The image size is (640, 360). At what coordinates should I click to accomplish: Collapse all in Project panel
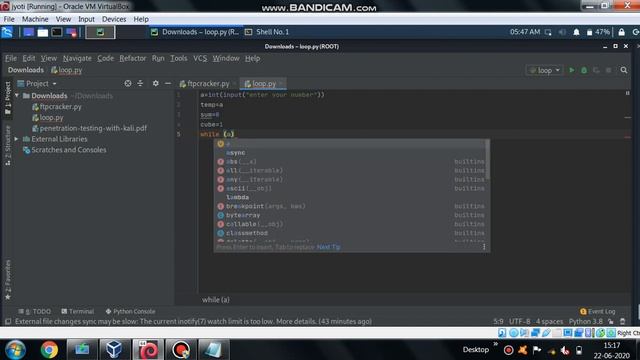(x=140, y=83)
